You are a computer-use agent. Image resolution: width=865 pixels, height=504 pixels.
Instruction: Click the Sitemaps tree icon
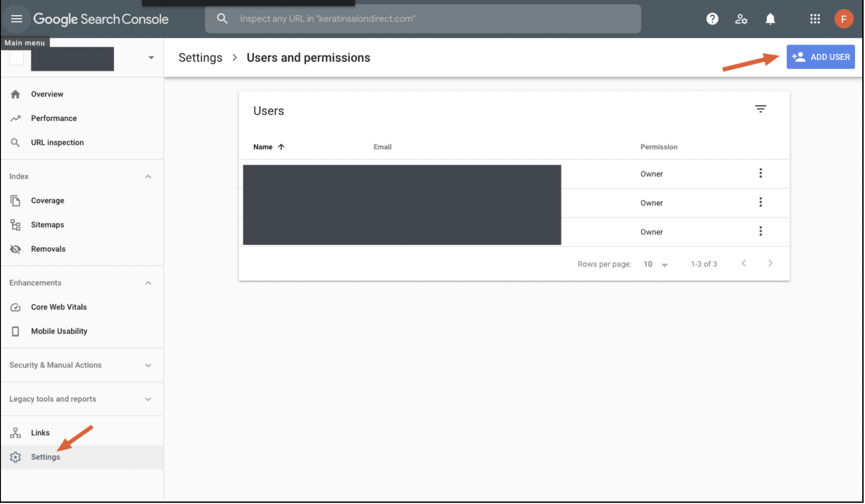[x=15, y=225]
